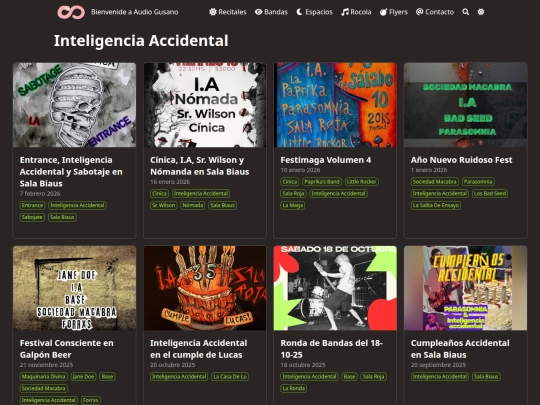
Task: Select the Sociedad Macabra tag in Año Nuevo card
Action: [435, 181]
